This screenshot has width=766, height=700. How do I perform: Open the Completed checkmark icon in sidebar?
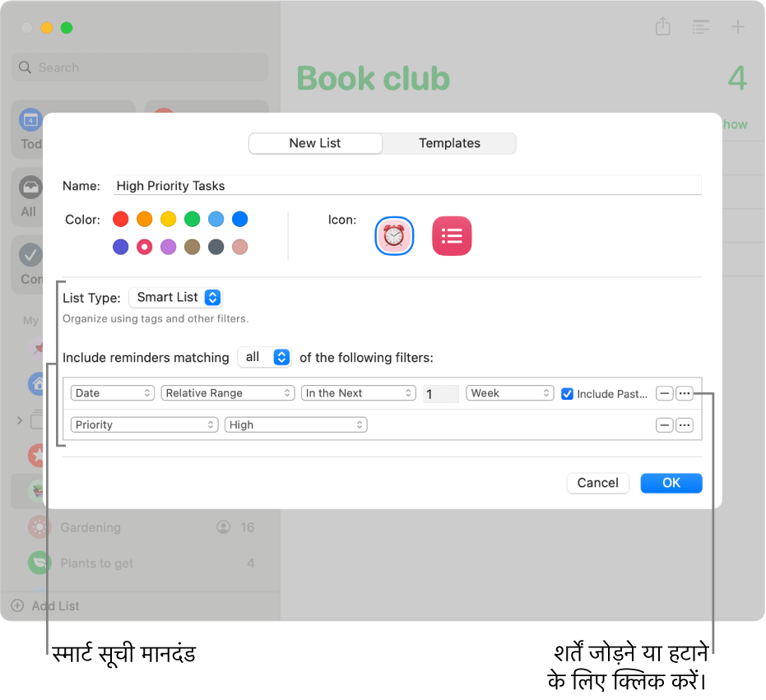(x=30, y=255)
